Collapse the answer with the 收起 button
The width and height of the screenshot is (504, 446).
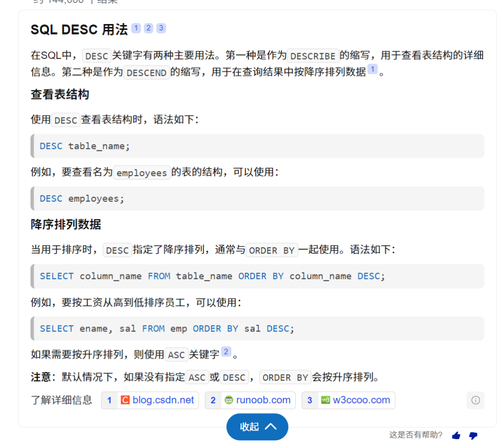(257, 427)
